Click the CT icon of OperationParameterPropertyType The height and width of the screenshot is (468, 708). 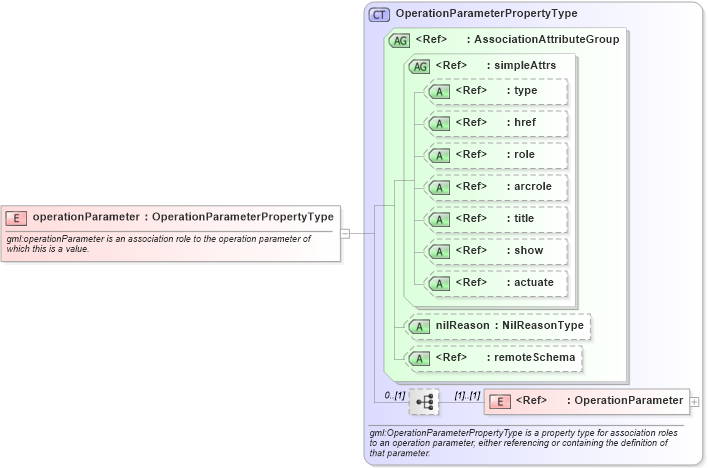(x=379, y=15)
